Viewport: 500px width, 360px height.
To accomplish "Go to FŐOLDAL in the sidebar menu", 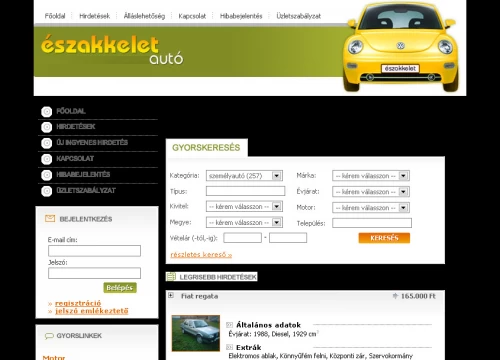I will pyautogui.click(x=71, y=111).
